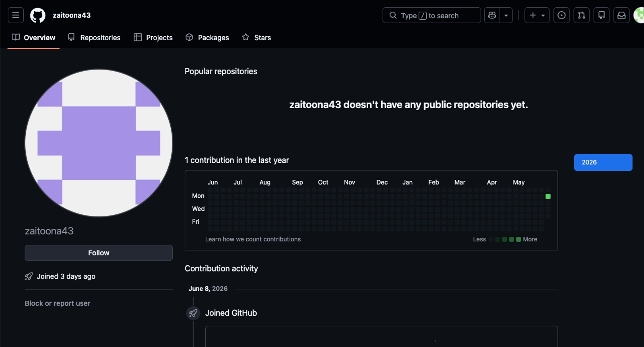Select the 2026 year filter
The image size is (644, 347).
click(603, 162)
